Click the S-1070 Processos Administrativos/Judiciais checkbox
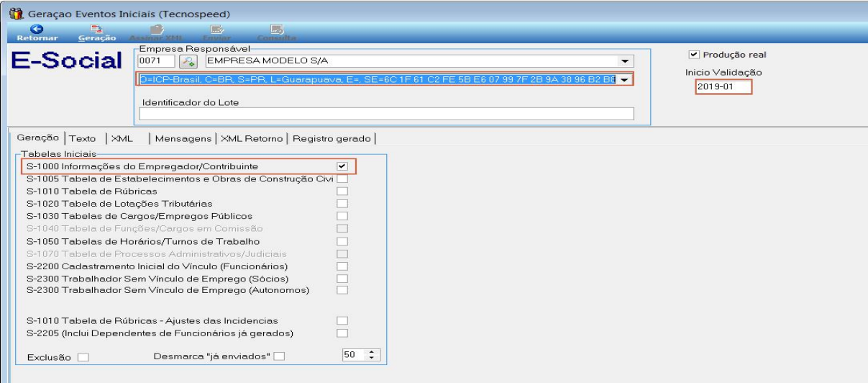The image size is (868, 383). point(342,253)
